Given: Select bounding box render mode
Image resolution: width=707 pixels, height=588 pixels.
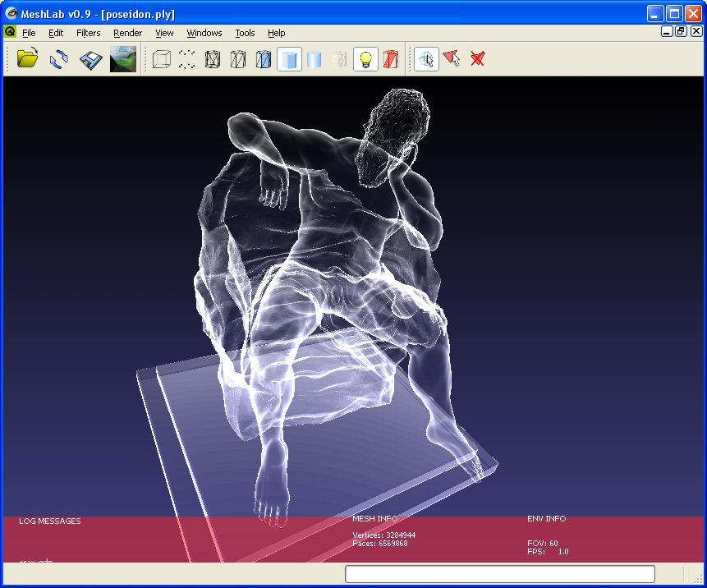Looking at the screenshot, I should tap(162, 59).
